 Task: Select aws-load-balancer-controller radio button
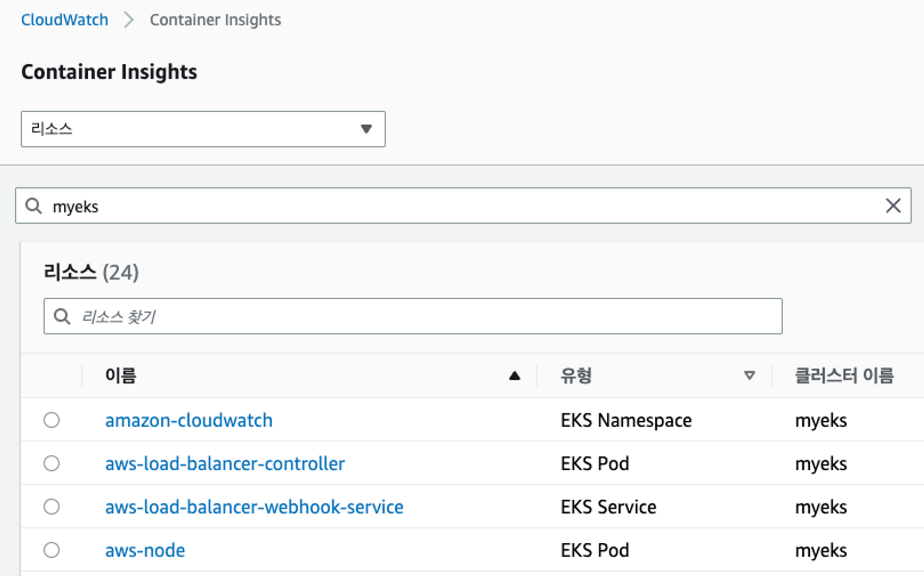click(x=51, y=463)
